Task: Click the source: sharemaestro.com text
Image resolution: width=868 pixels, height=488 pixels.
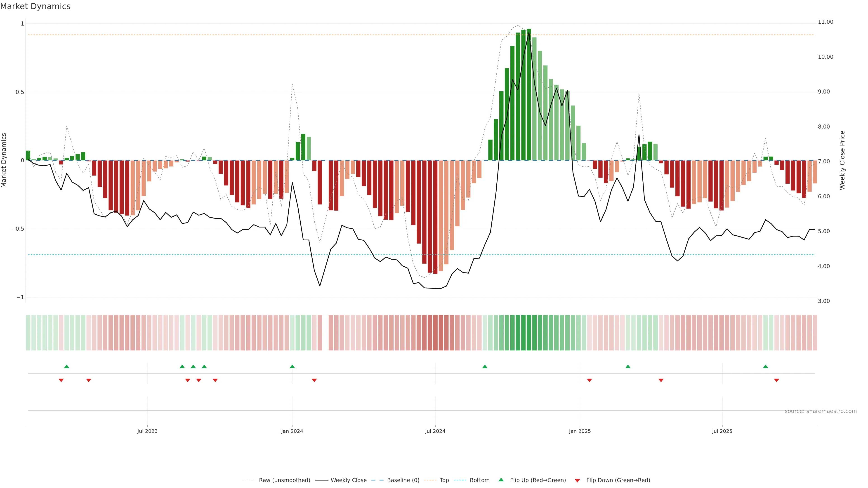Action: tap(821, 411)
